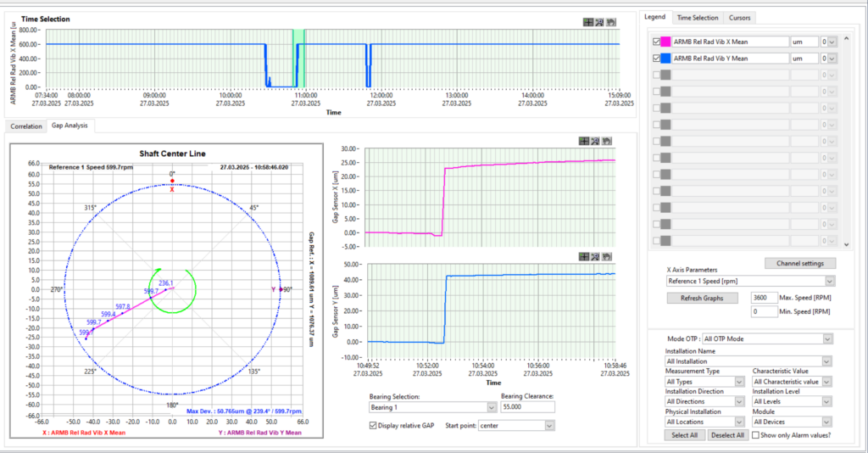868x453 pixels.
Task: Click the legend list scroll down arrow
Action: (x=846, y=243)
